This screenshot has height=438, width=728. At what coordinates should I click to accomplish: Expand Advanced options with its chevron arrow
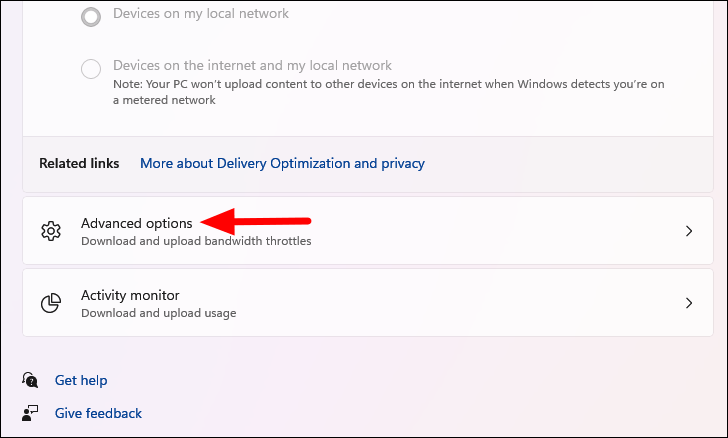coord(689,231)
